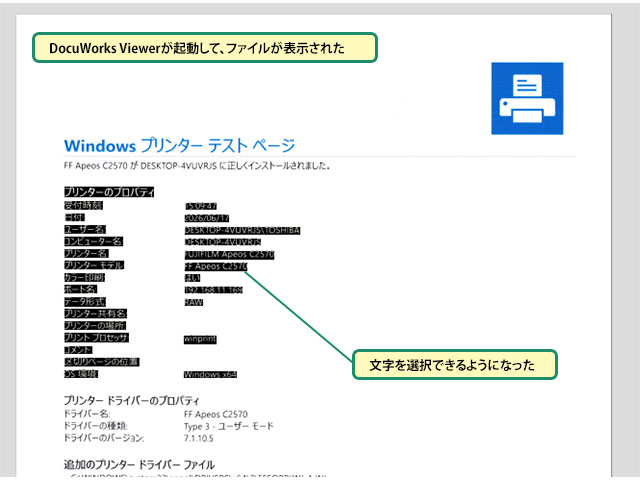Select the FUJIFILM Apeos C2570 printer name
Viewport: 640px width, 480px height.
tap(229, 254)
